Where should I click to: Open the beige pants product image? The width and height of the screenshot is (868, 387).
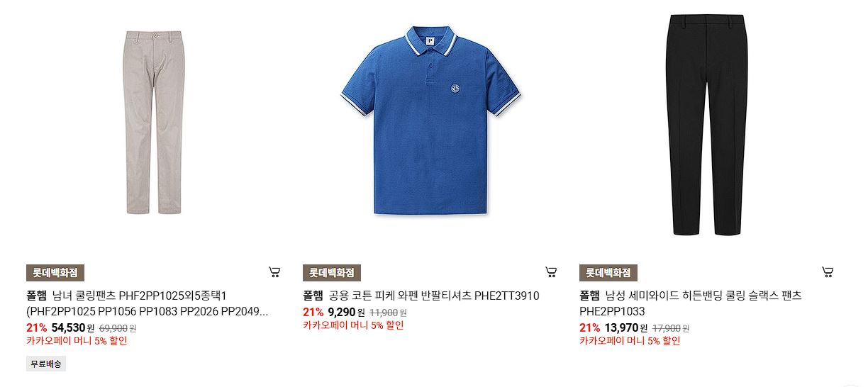(x=152, y=123)
